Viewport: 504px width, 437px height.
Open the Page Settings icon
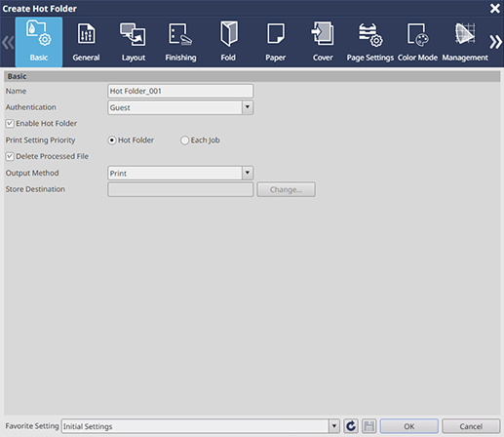(x=370, y=35)
